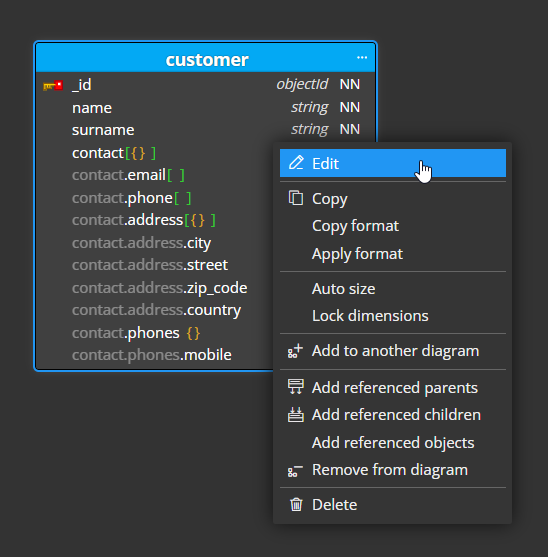Click the Add referenced children icon
The height and width of the screenshot is (557, 548).
[x=295, y=415]
